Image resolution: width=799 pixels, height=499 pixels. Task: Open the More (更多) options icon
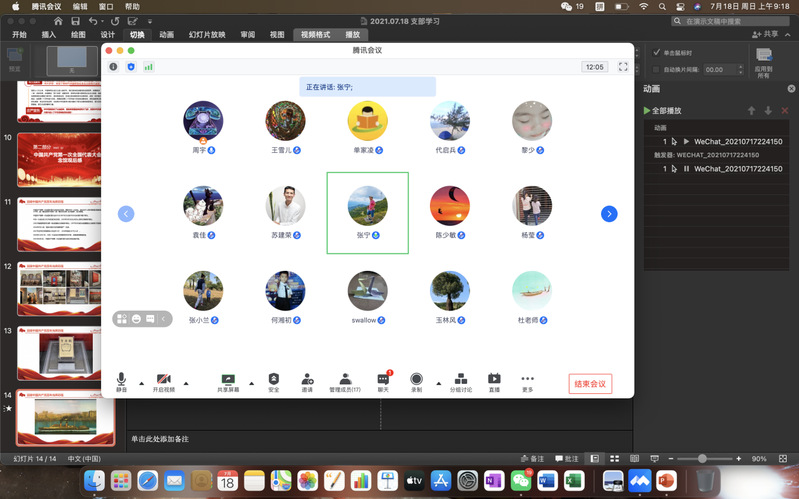click(527, 382)
